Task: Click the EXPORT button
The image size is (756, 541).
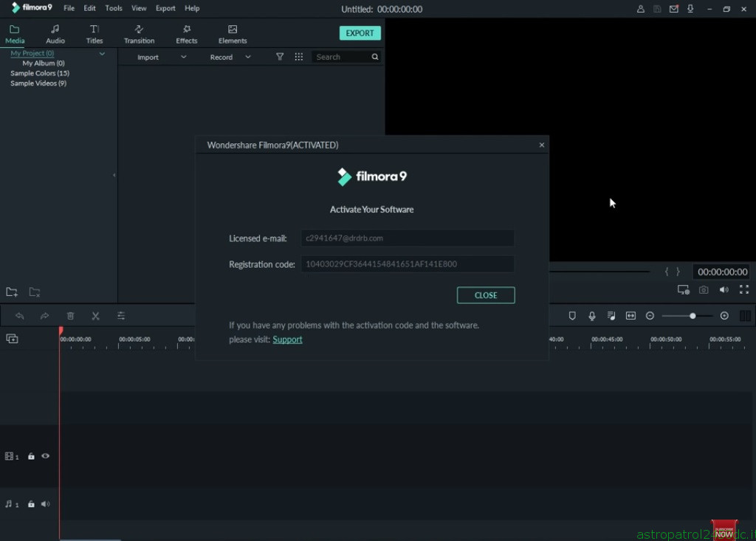Action: 360,32
